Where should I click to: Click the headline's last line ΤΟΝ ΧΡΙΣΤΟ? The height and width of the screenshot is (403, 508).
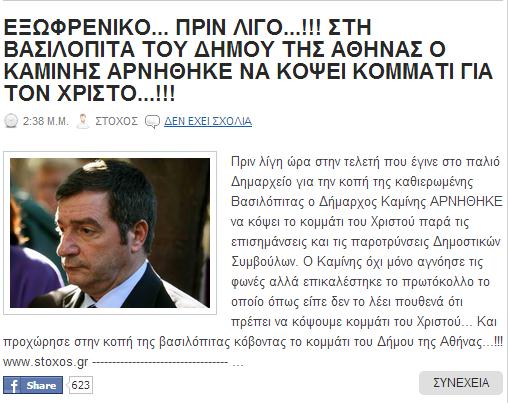pos(89,93)
